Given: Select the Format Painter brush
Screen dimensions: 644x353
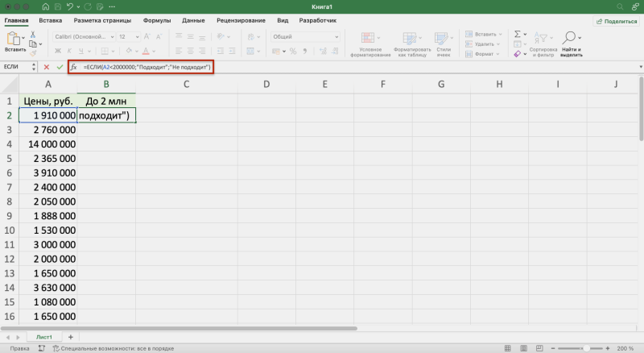Looking at the screenshot, I should [33, 52].
